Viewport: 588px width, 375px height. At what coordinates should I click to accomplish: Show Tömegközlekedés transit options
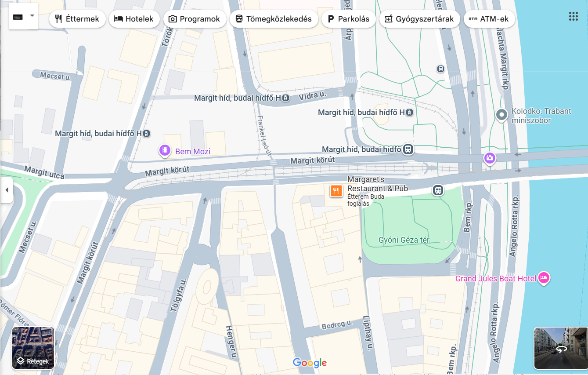(274, 19)
